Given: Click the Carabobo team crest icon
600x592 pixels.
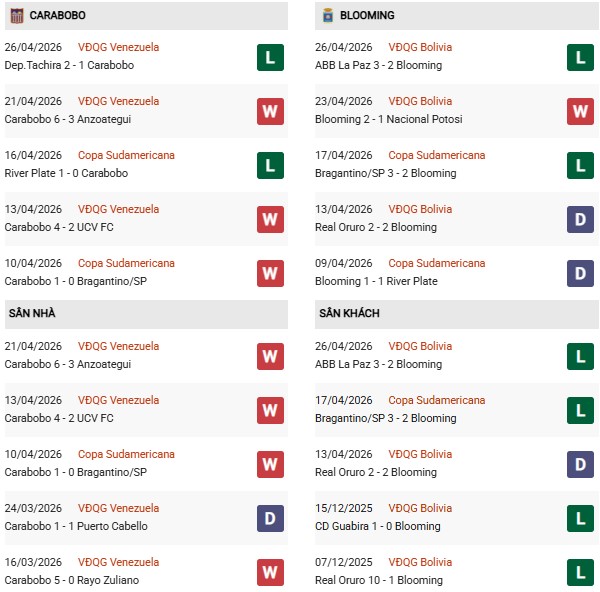Looking at the screenshot, I should [15, 15].
